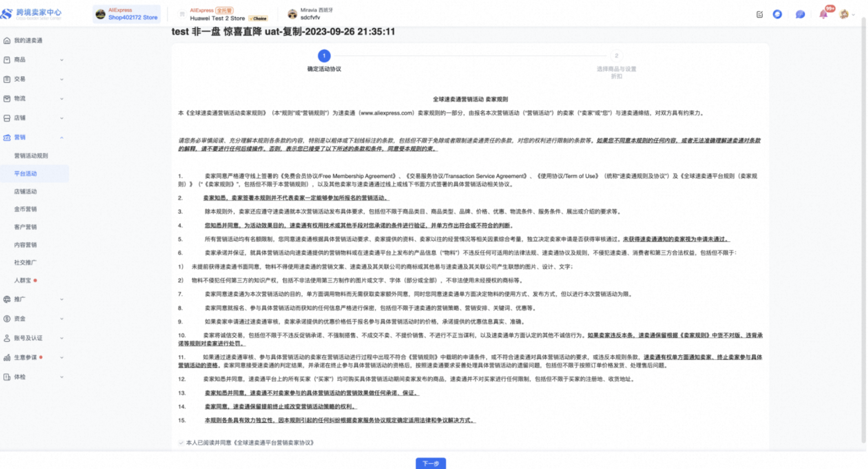Click the page vertical scrollbar
The width and height of the screenshot is (868, 469).
[x=863, y=228]
